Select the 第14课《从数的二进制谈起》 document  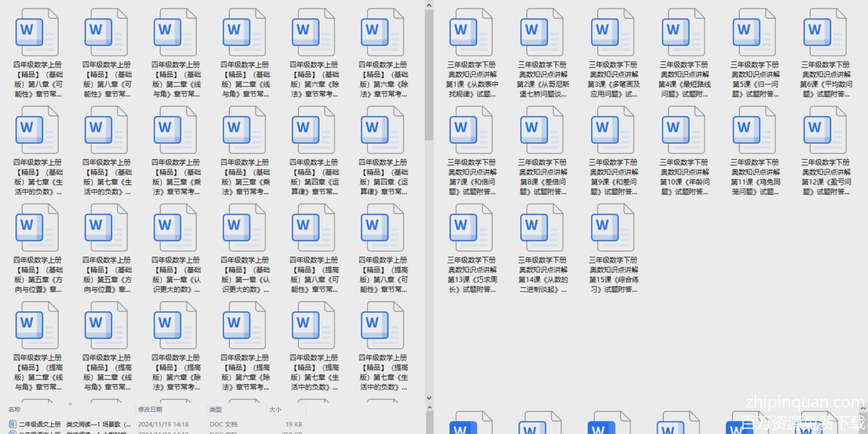(542, 249)
